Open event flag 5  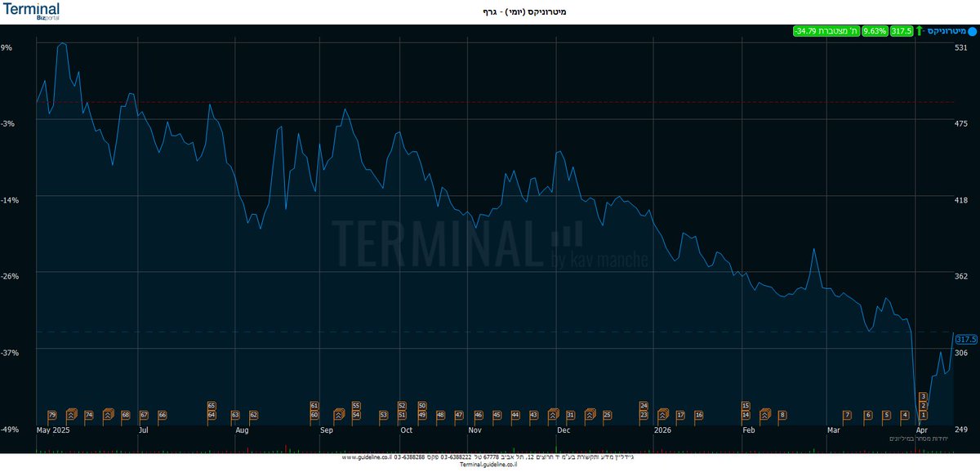[x=886, y=415]
